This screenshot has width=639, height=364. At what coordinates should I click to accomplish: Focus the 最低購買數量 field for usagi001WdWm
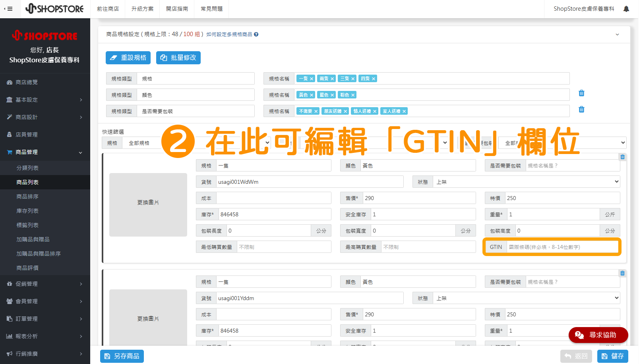click(284, 247)
